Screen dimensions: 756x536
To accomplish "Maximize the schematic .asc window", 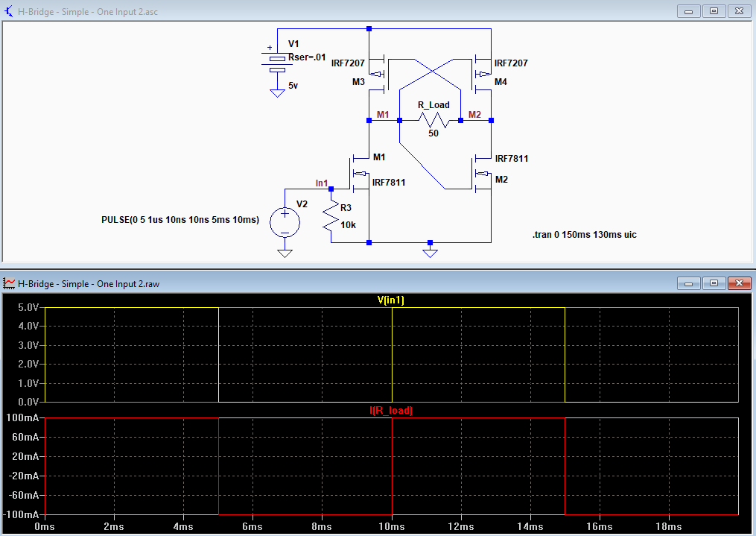I will pyautogui.click(x=714, y=11).
